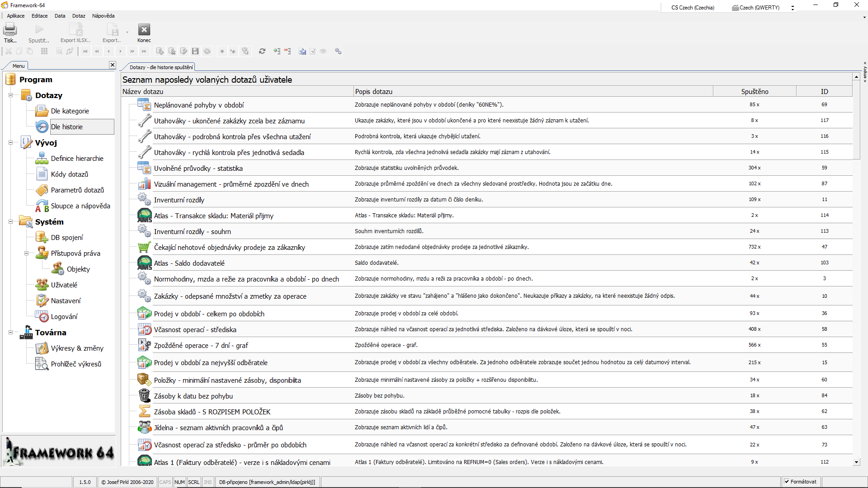This screenshot has width=868, height=488.
Task: Click the vertical scrollbar thumb
Action: coord(856,120)
